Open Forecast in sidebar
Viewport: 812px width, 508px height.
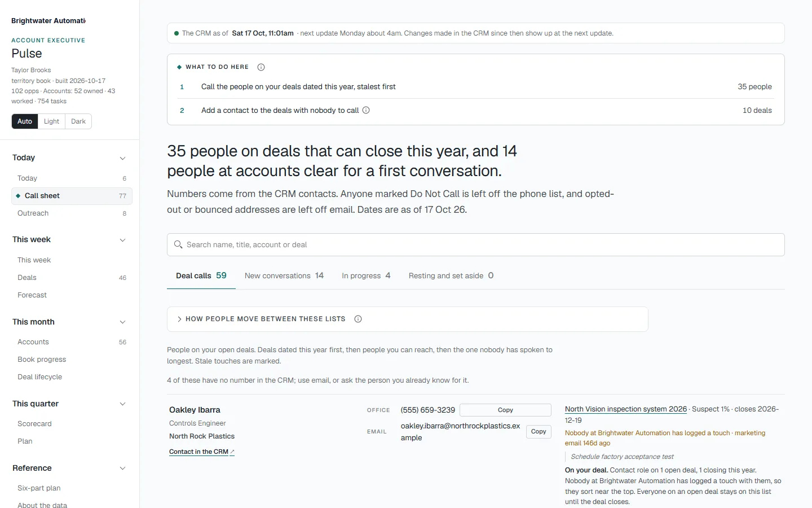coord(72,295)
